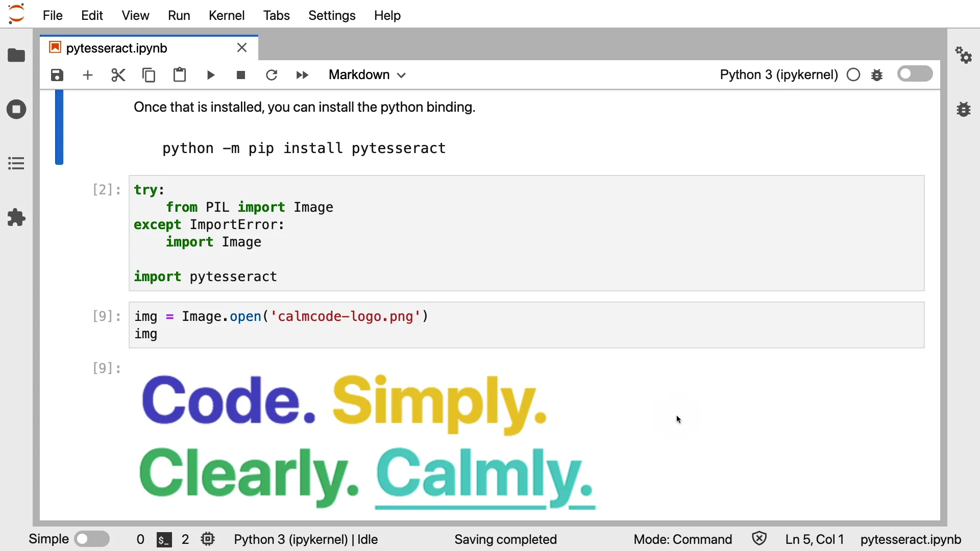Open the Settings menu
Screen dimensions: 980x551
tap(332, 15)
